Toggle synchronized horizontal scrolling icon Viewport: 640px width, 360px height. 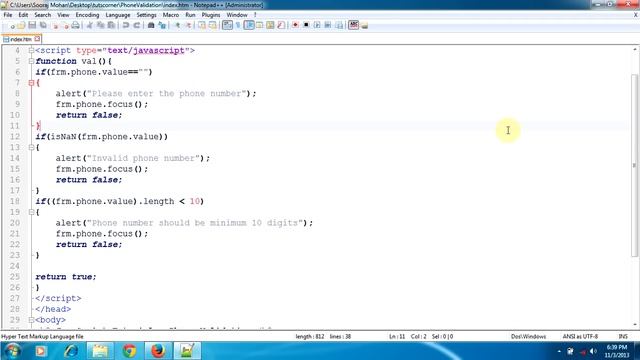tap(213, 25)
